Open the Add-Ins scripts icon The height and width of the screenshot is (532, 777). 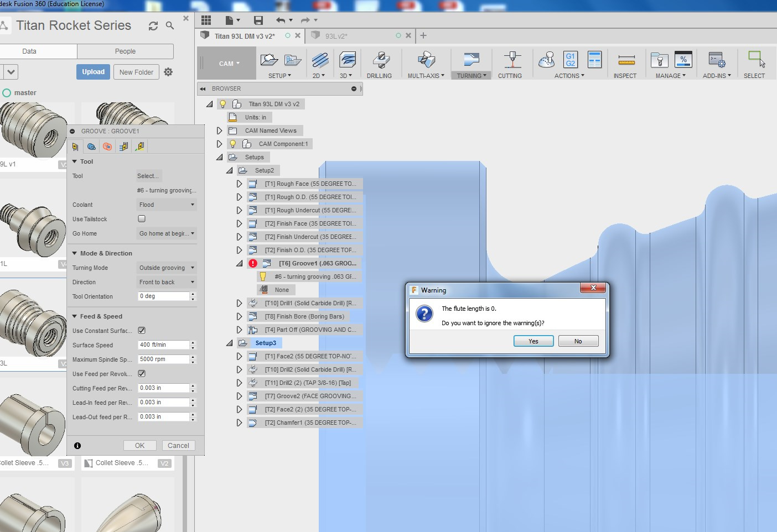tap(717, 60)
